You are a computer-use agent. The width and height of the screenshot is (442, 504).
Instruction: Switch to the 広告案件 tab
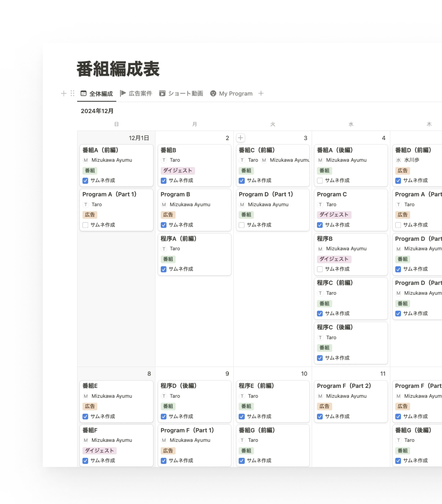coord(140,94)
